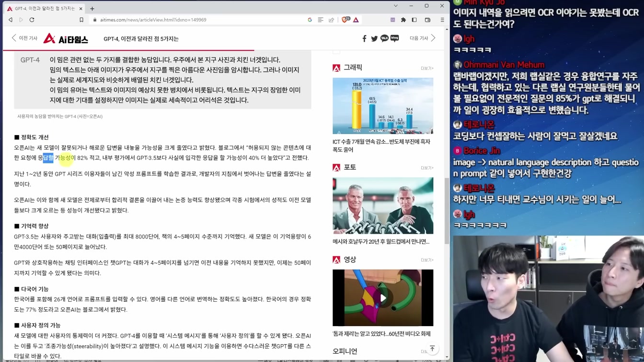Click the 'GPT-4' label in gray quote box
This screenshot has height=362, width=644.
tap(30, 60)
